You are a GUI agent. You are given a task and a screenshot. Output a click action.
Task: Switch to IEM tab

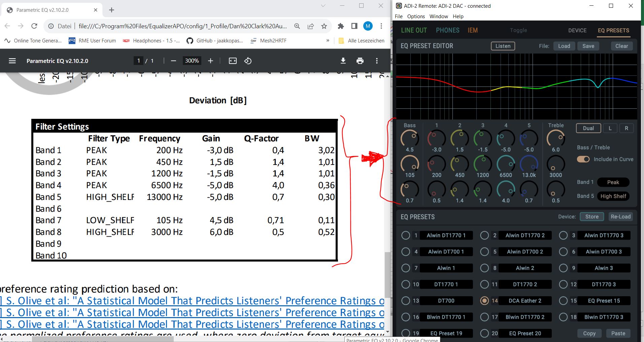[x=473, y=30]
